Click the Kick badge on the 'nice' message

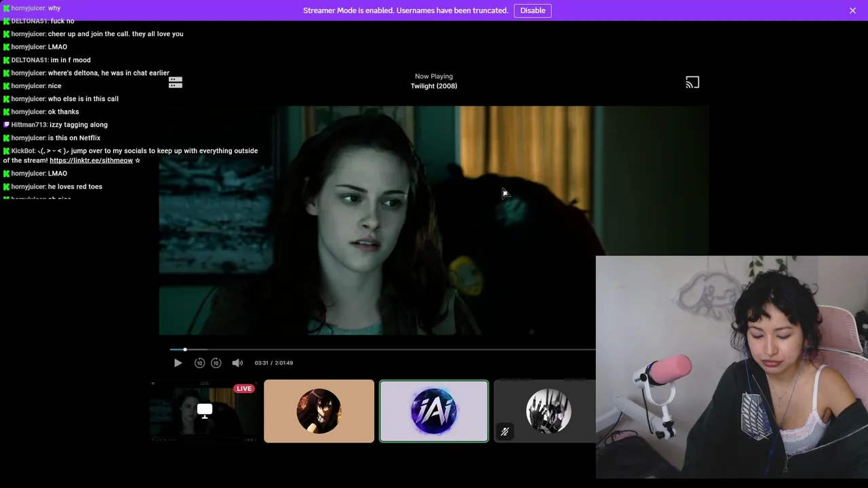click(7, 86)
